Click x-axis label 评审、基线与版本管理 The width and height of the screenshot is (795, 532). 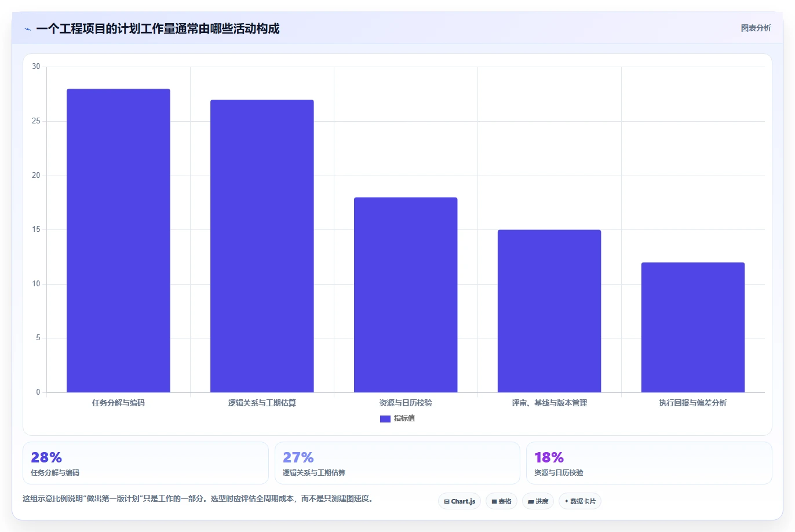coord(549,403)
